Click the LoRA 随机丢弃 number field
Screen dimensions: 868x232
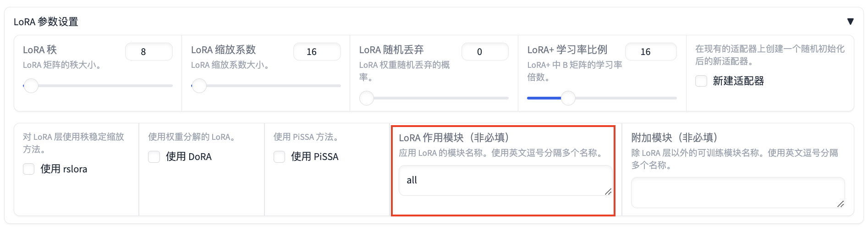pos(484,52)
